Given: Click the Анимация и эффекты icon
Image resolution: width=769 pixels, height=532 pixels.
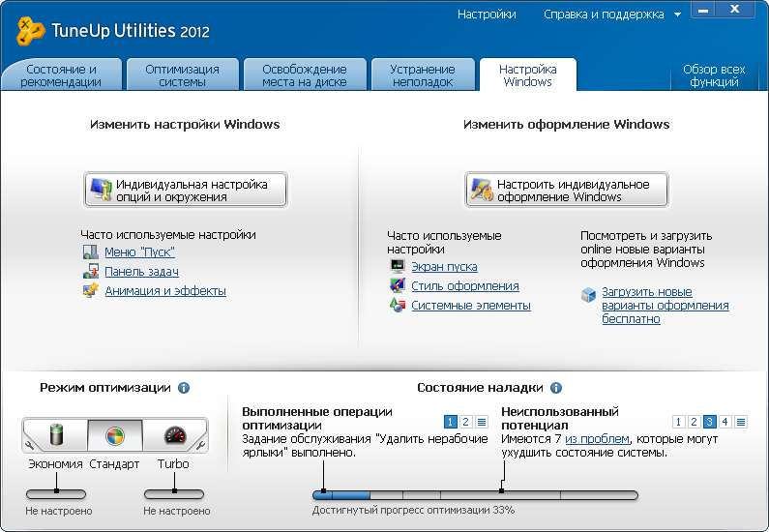Looking at the screenshot, I should coord(90,290).
